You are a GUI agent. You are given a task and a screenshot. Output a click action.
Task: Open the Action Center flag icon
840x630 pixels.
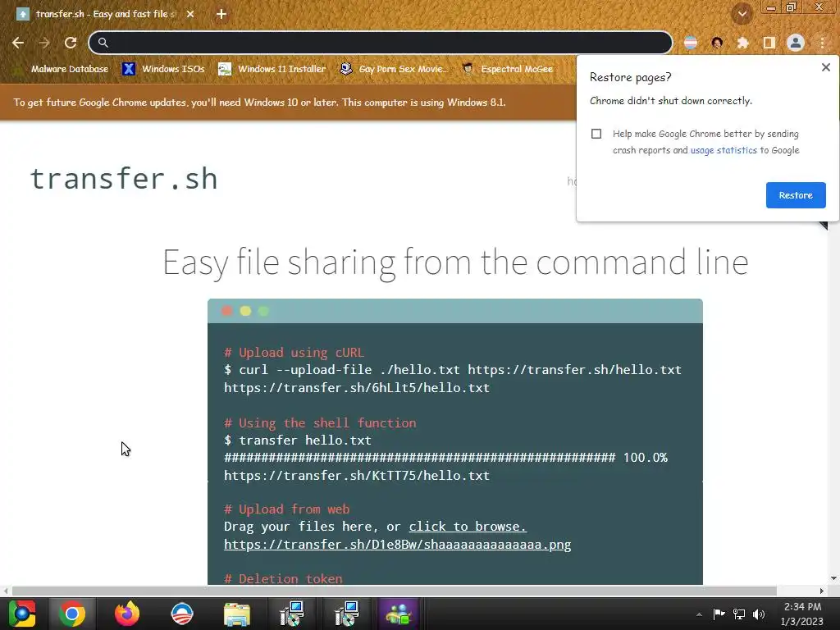point(719,614)
